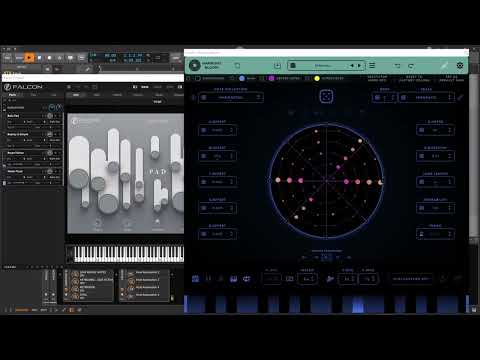
Task: Click the Falcon virtual piano keyboard
Action: [x=128, y=254]
